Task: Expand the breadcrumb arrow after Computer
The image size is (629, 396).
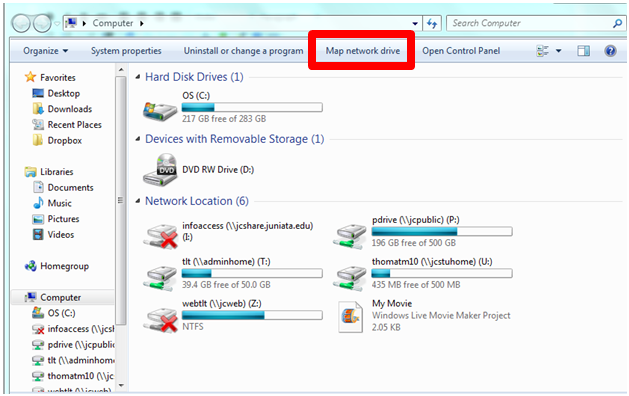Action: click(x=142, y=24)
